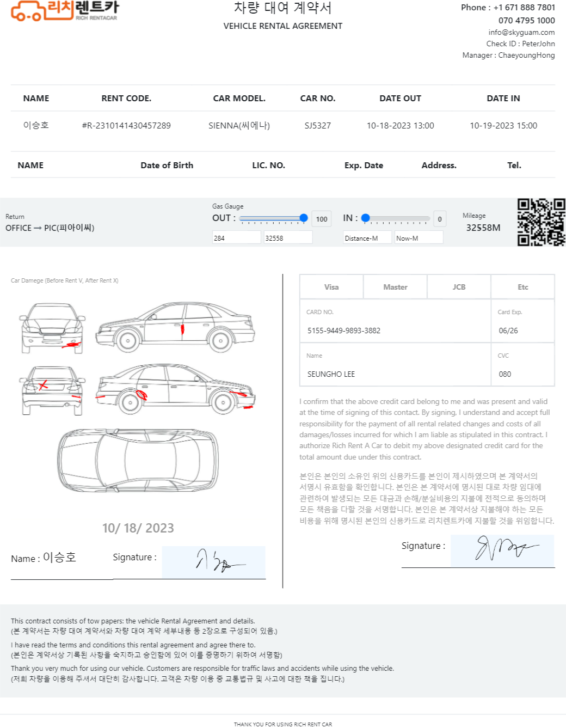Select the Master card type
This screenshot has width=566, height=728.
click(x=395, y=287)
